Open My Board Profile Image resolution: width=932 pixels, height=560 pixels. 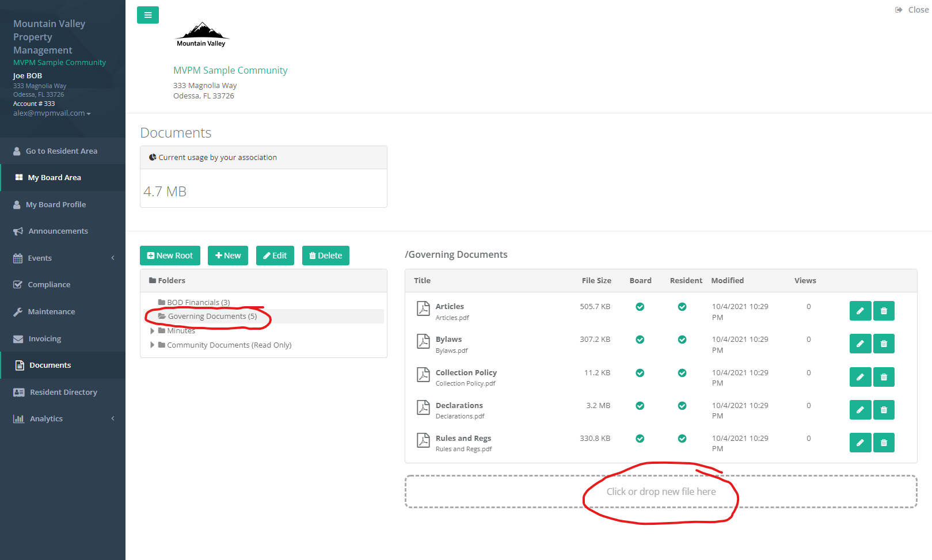[63, 204]
